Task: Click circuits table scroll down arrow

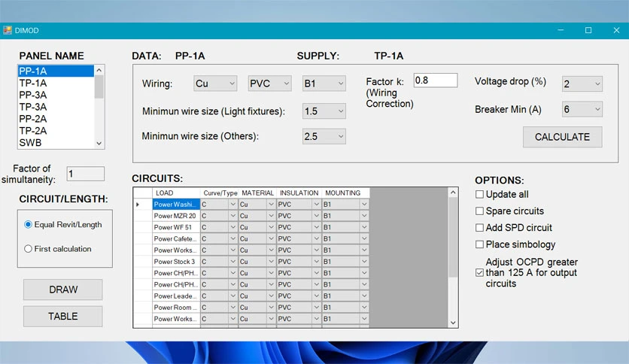Action: coord(453,323)
